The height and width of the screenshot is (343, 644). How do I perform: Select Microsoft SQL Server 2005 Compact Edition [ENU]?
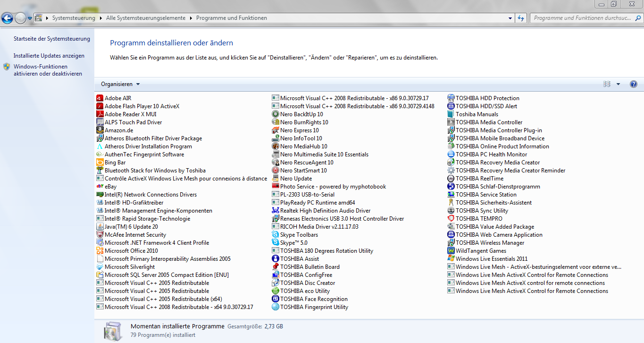[163, 275]
